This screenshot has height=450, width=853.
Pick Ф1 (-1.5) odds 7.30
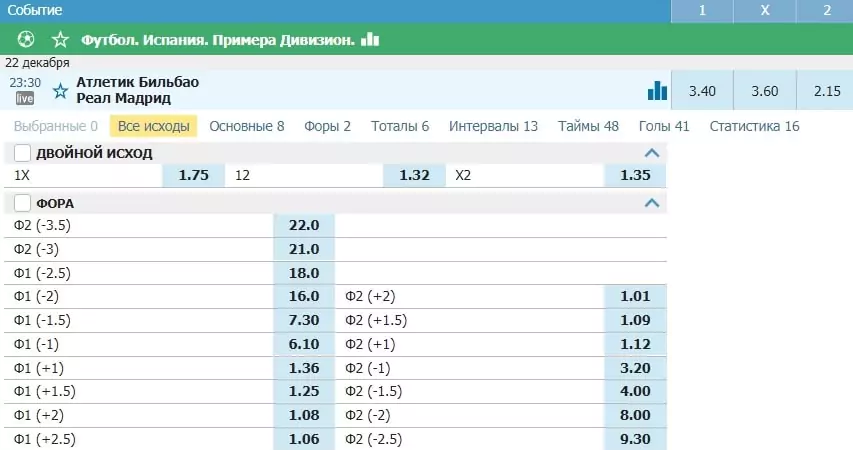[x=304, y=320]
